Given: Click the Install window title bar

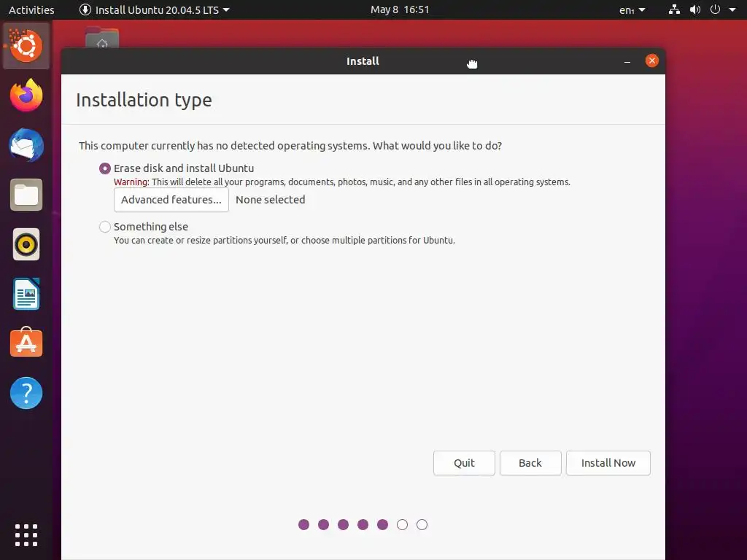Looking at the screenshot, I should (x=363, y=61).
